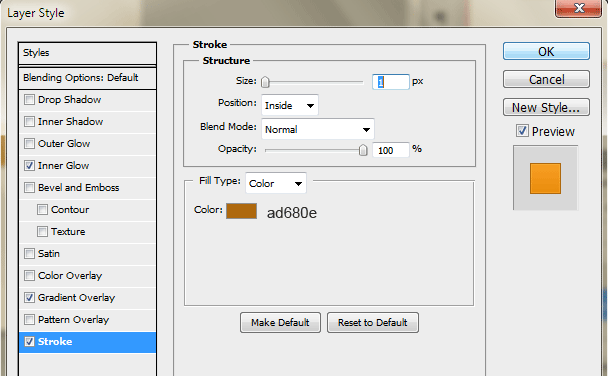Open the Position dropdown showing Inside
The image size is (608, 376).
290,105
